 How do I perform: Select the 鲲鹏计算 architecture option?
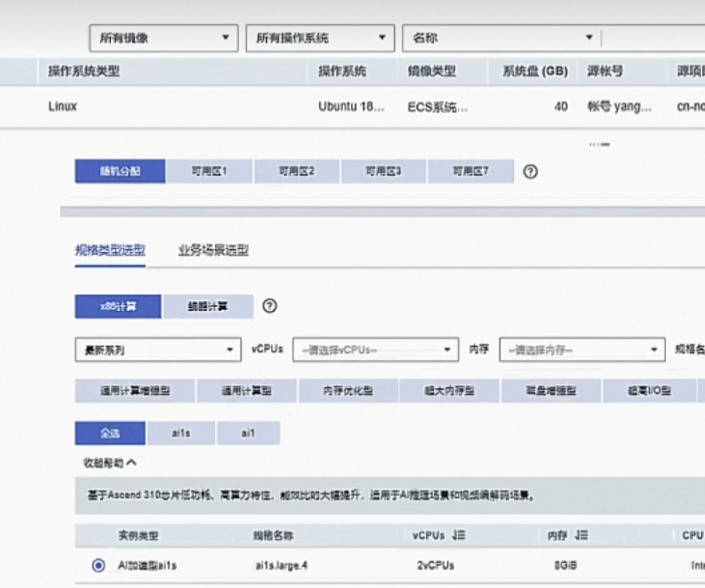[208, 307]
